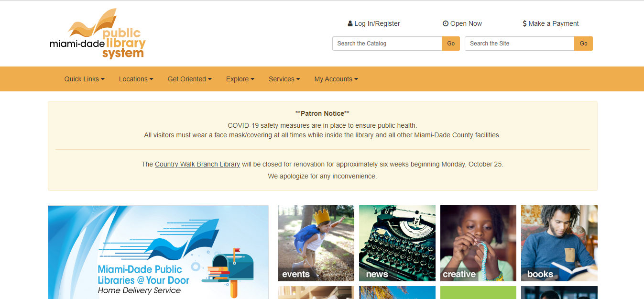Open the Services menu
The width and height of the screenshot is (644, 299).
(x=284, y=79)
